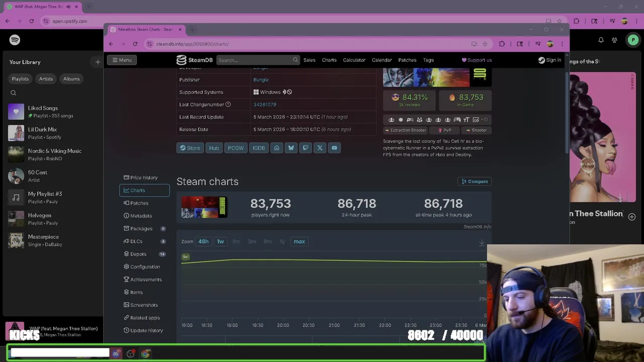The image size is (644, 362).
Task: Search in Your Library in Spotify
Action: (x=14, y=93)
